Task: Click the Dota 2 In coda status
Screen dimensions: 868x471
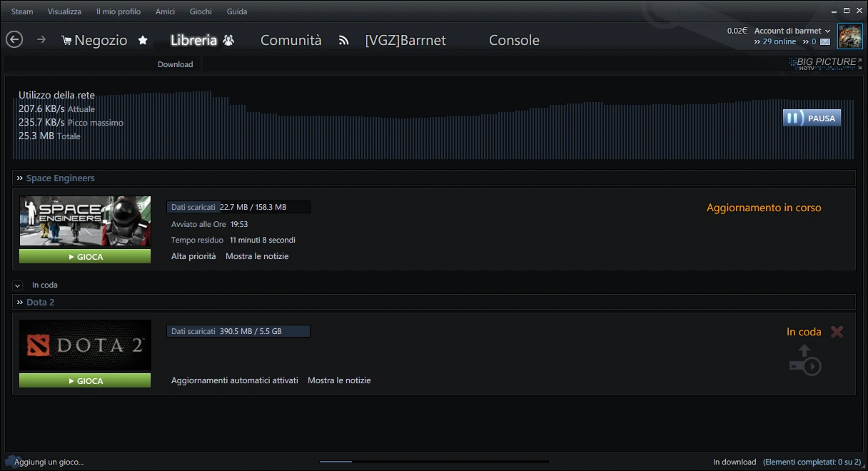Action: pos(804,332)
